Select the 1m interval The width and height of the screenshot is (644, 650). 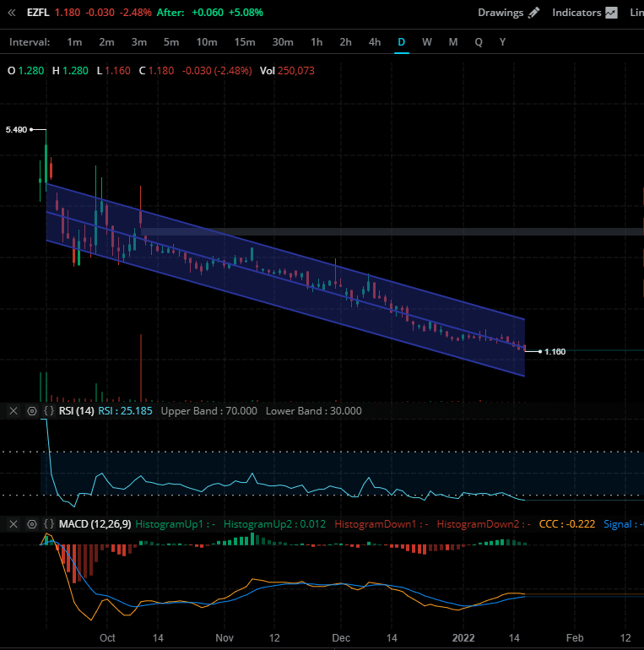pos(74,42)
